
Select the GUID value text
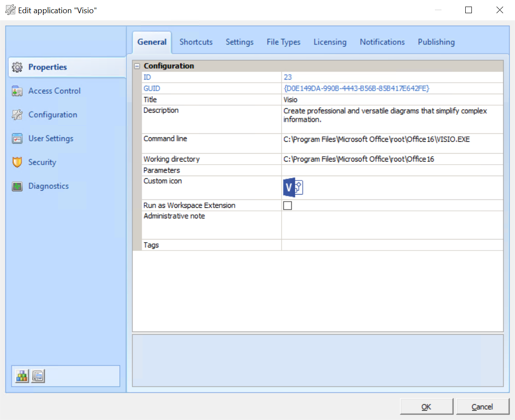pyautogui.click(x=357, y=88)
